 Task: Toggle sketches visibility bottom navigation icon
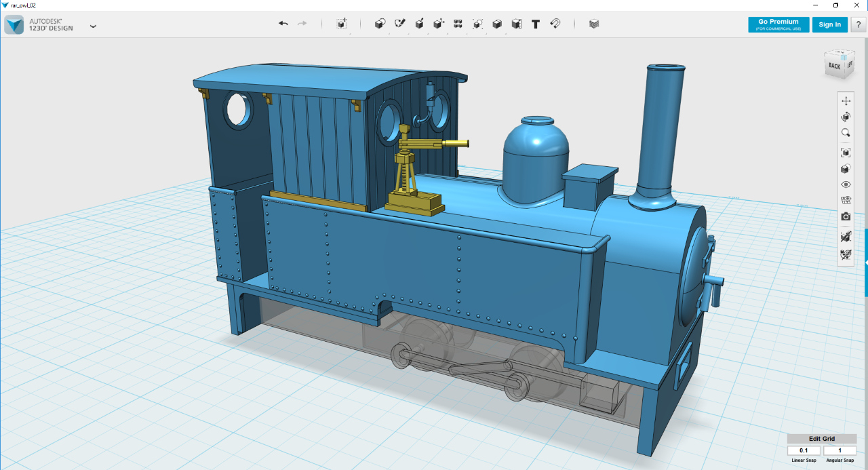[x=846, y=255]
